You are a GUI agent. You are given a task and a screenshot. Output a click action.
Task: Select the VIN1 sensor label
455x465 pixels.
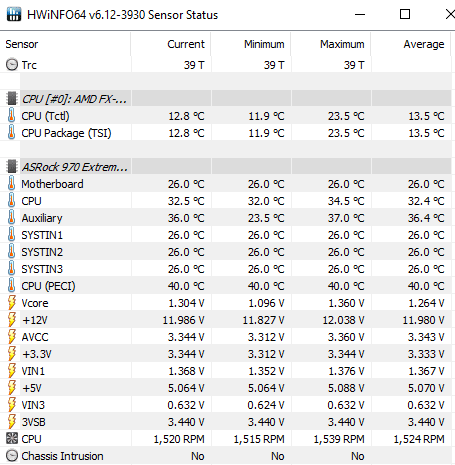point(33,371)
